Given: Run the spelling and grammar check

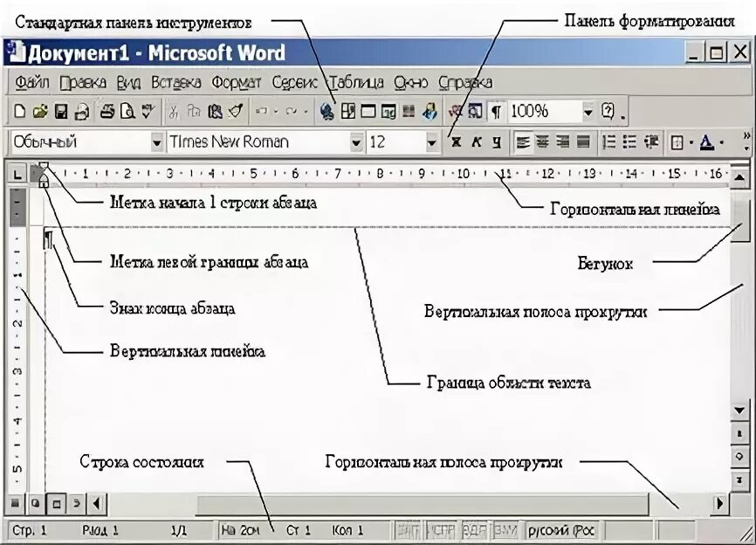Looking at the screenshot, I should (x=148, y=112).
